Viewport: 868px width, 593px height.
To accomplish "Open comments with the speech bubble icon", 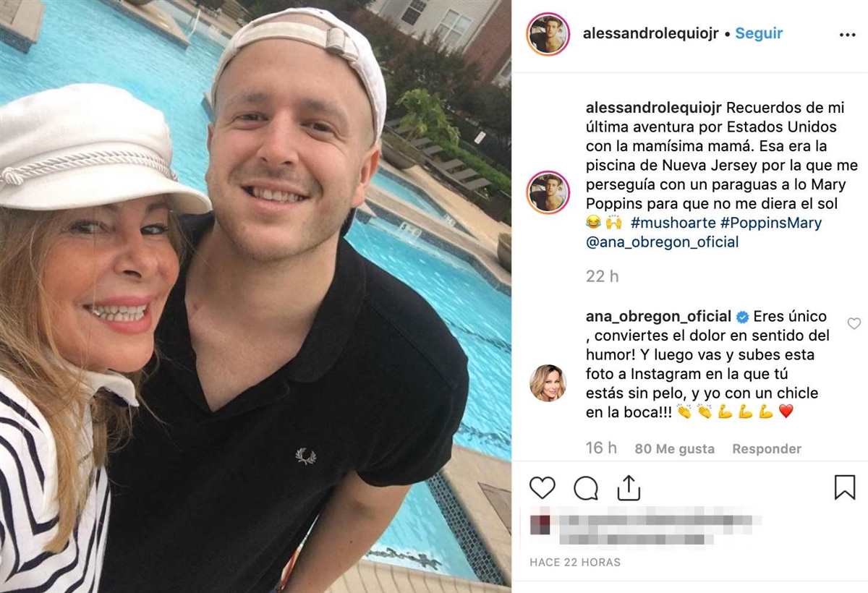I will [586, 488].
